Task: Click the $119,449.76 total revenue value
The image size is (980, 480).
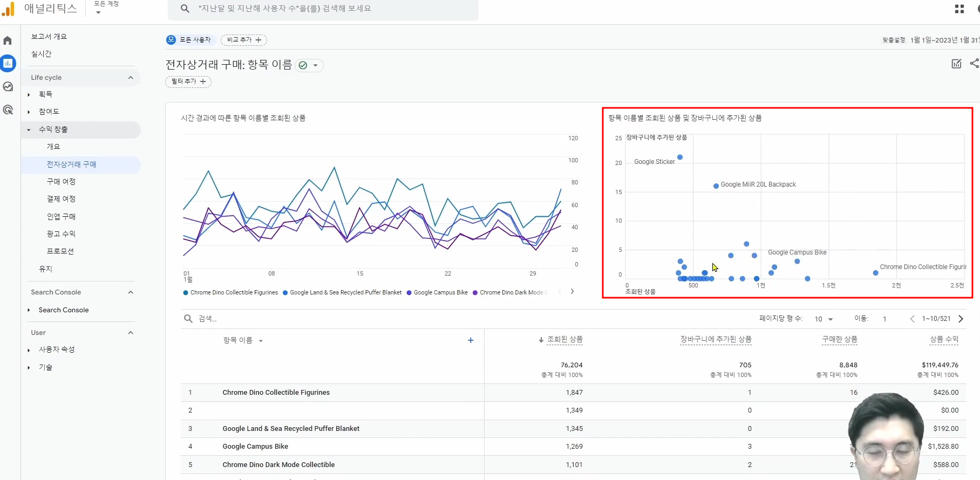Action: click(x=940, y=365)
